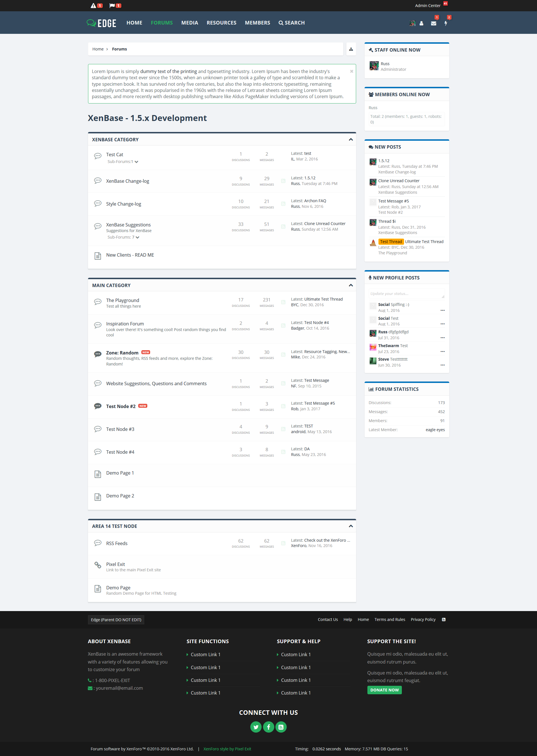This screenshot has width=537, height=756.
Task: Open latest thread Archon FAQ
Action: [315, 201]
